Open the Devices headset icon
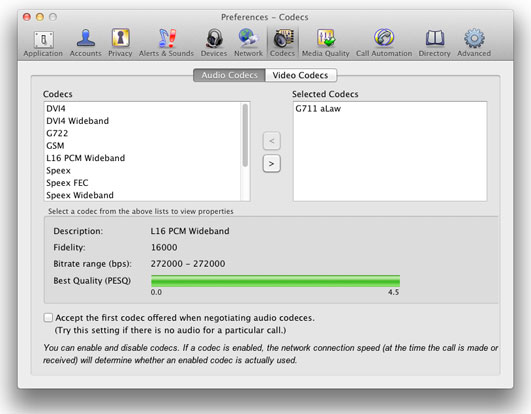This screenshot has height=414, width=531. coord(214,43)
